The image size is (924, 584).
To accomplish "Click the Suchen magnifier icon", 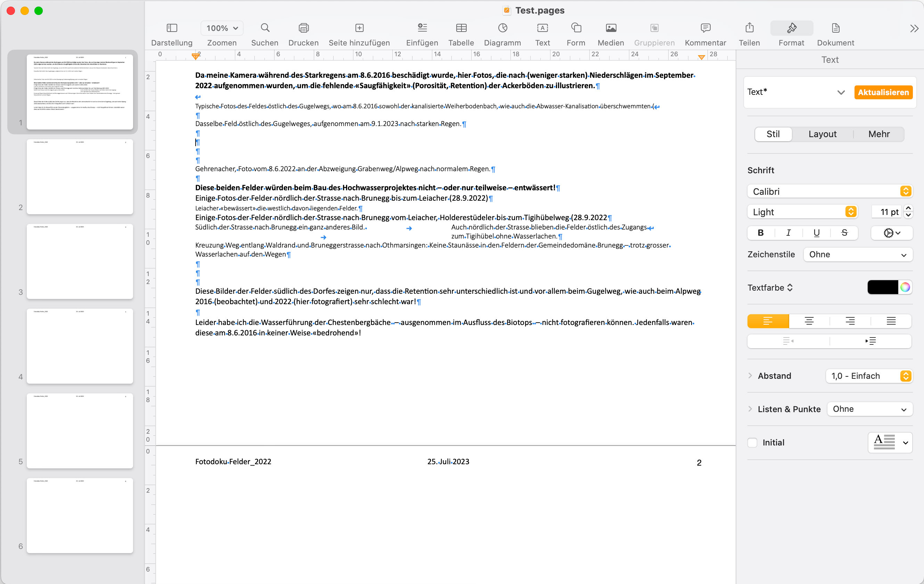I will point(265,28).
